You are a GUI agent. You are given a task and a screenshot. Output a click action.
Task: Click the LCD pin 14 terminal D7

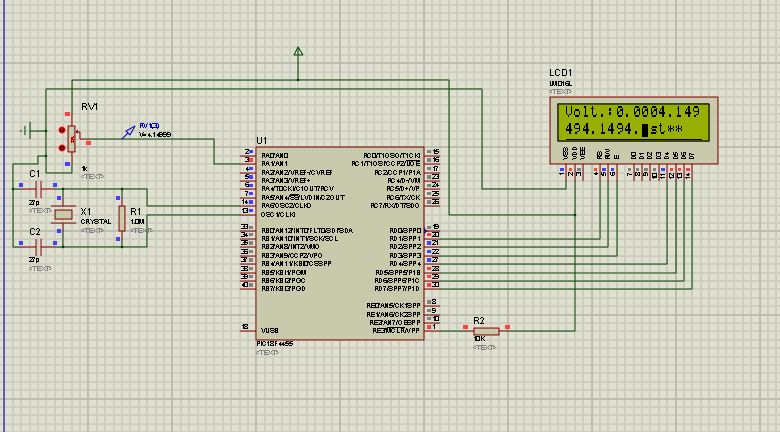coord(689,172)
